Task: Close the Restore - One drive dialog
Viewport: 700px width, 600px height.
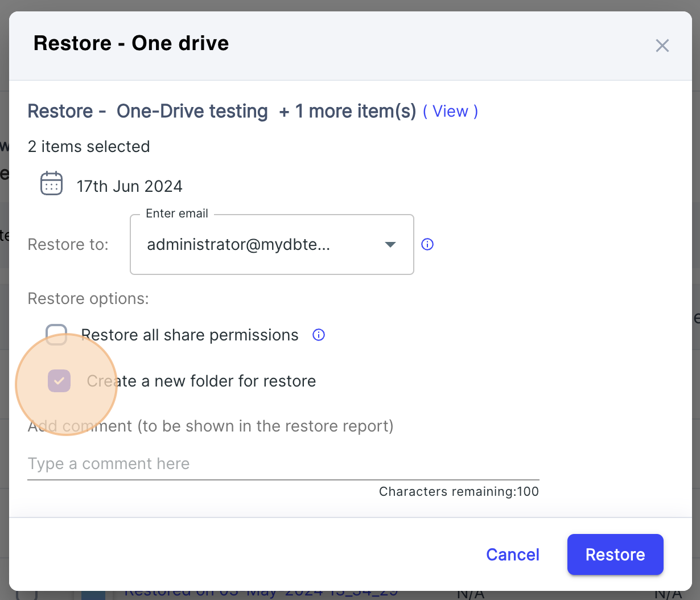Action: pos(662,46)
